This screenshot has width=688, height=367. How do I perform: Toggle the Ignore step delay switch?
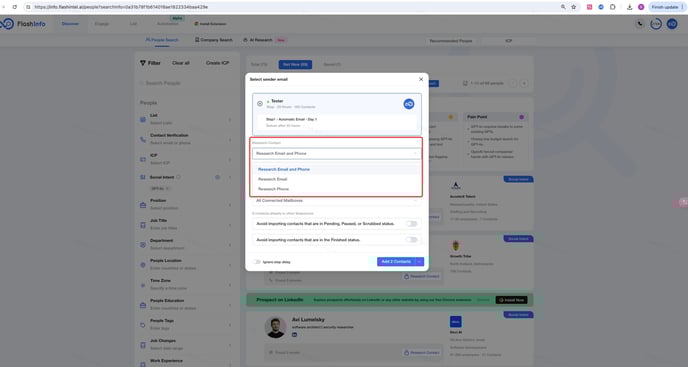(257, 262)
